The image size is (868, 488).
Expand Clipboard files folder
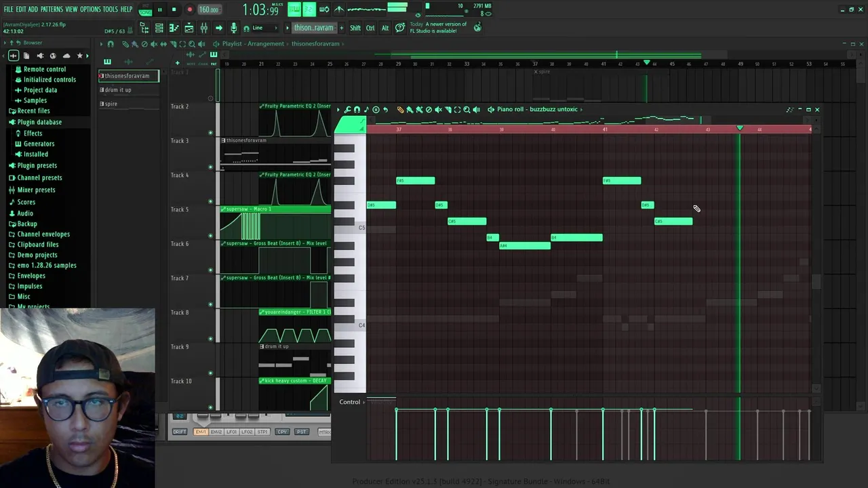coord(37,244)
